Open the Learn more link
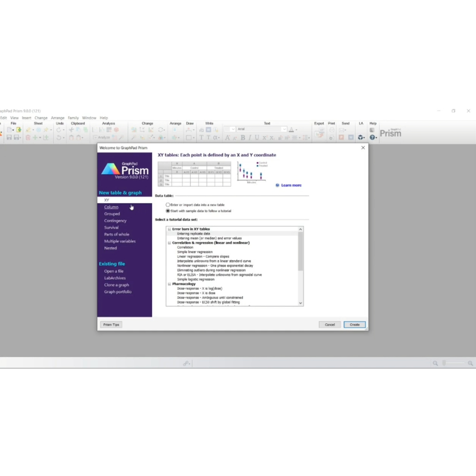The height and width of the screenshot is (476, 476). [291, 185]
